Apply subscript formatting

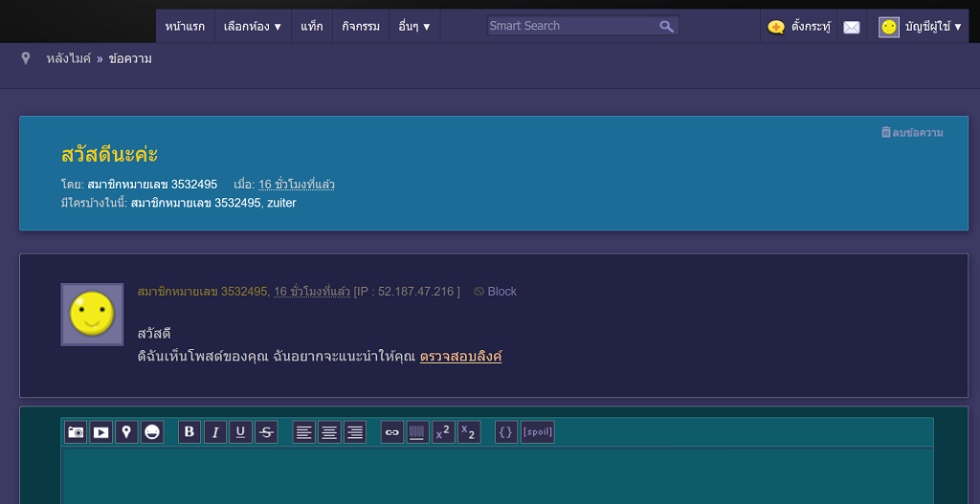[469, 432]
